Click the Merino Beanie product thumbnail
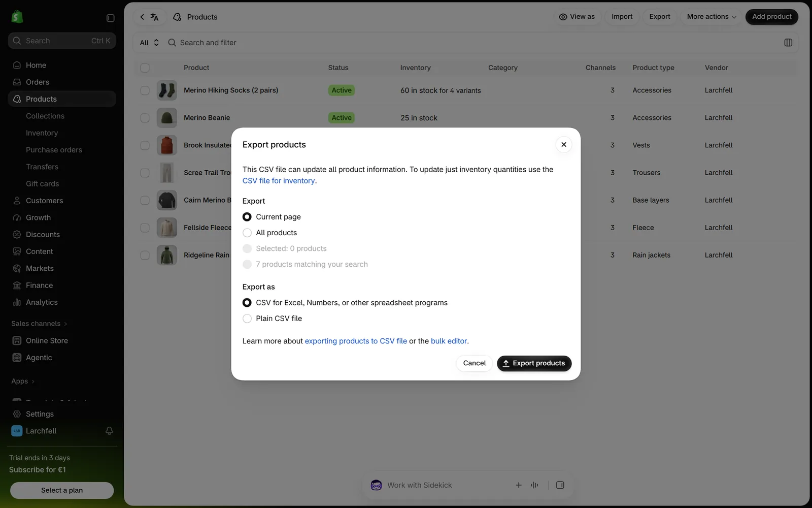Image resolution: width=812 pixels, height=508 pixels. click(167, 118)
